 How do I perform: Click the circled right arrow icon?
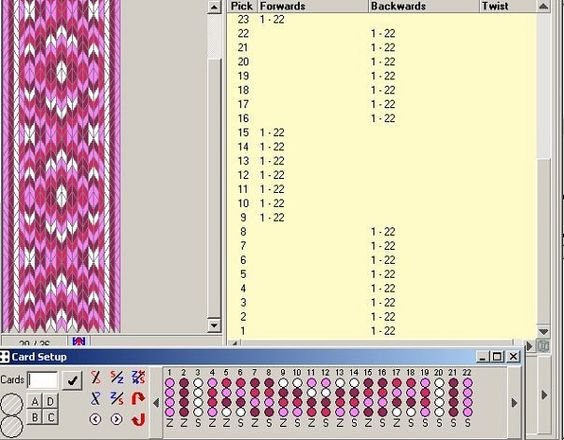coord(117,419)
